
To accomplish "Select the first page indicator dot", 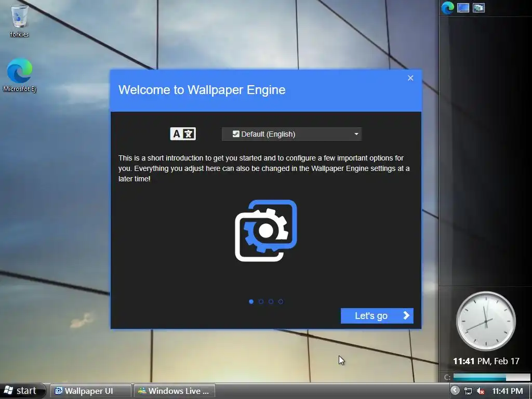I will coord(251,302).
